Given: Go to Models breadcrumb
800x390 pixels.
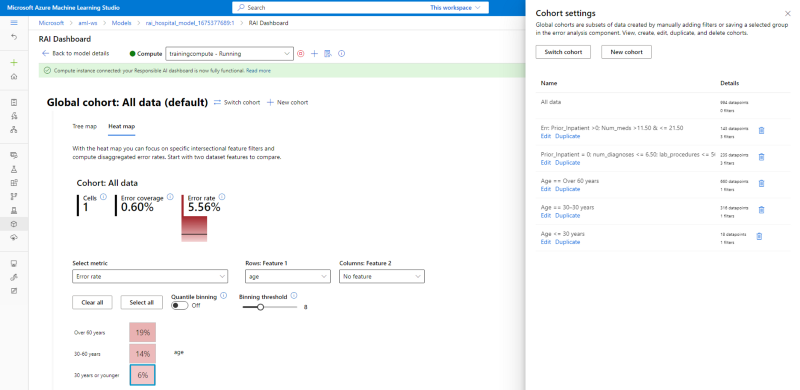Looking at the screenshot, I should [121, 23].
